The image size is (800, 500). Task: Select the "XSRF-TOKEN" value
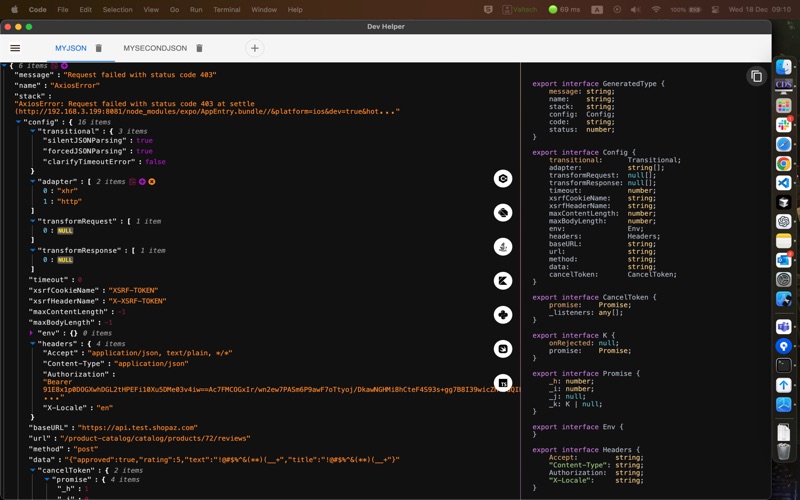(133, 290)
